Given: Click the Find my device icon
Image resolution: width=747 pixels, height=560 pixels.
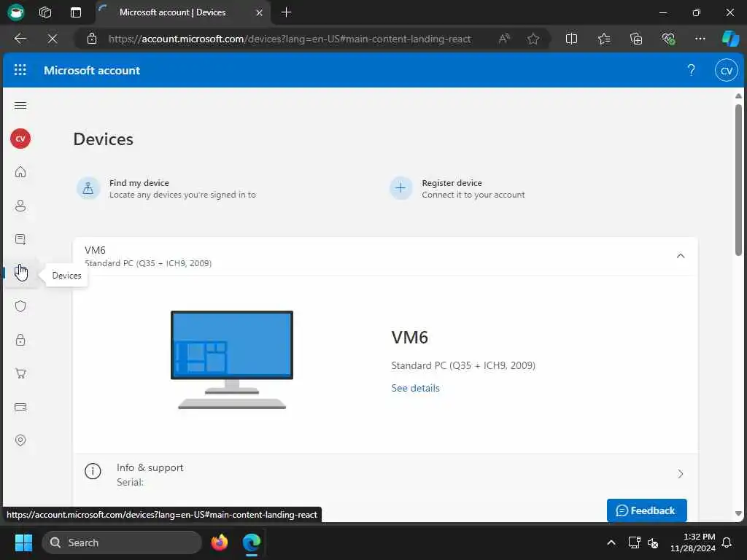Looking at the screenshot, I should 88,189.
